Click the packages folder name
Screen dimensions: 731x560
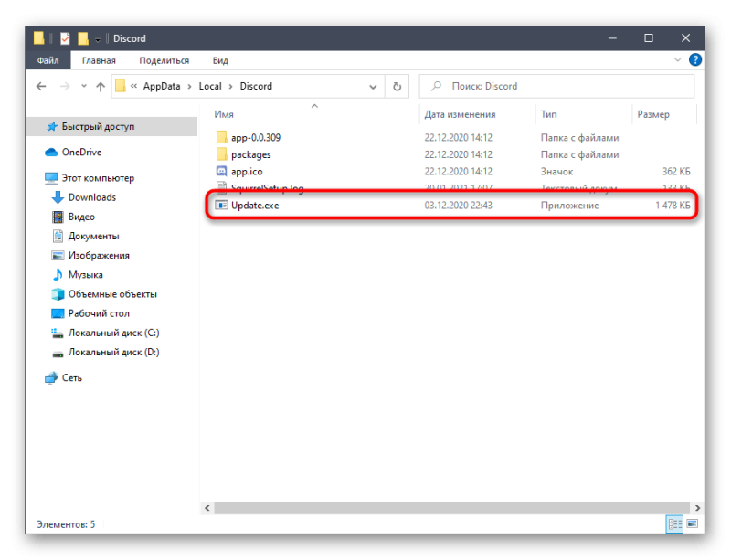pyautogui.click(x=250, y=154)
